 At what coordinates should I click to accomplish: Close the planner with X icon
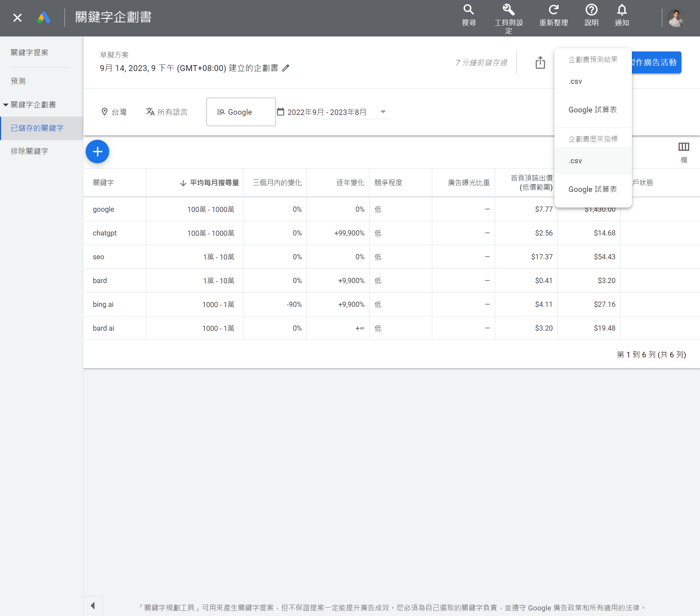[x=18, y=18]
